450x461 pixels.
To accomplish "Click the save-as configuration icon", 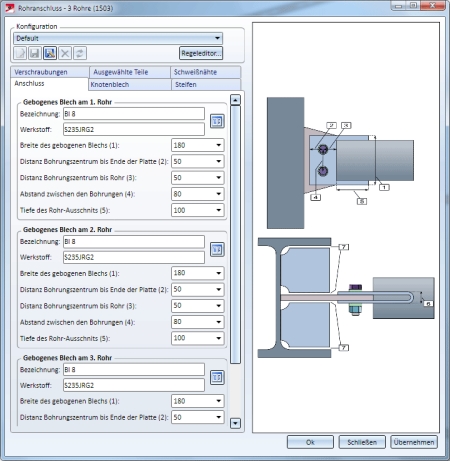I will pos(50,53).
